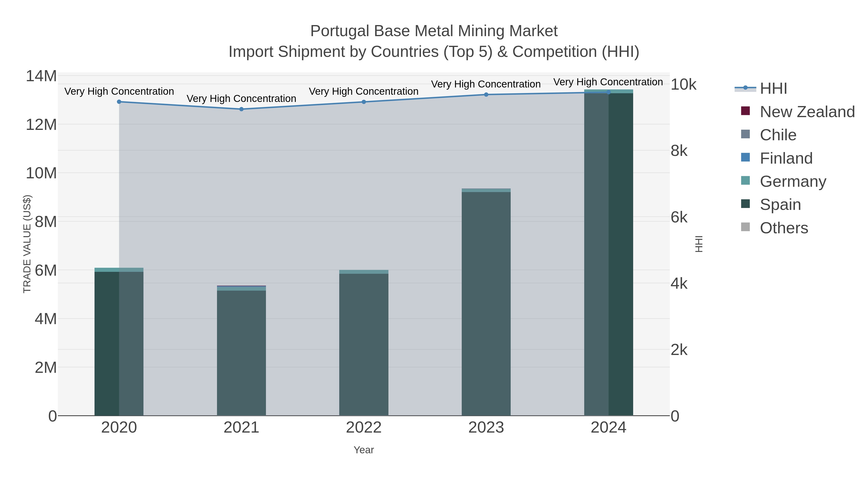Toggle the Others legend item

point(774,228)
